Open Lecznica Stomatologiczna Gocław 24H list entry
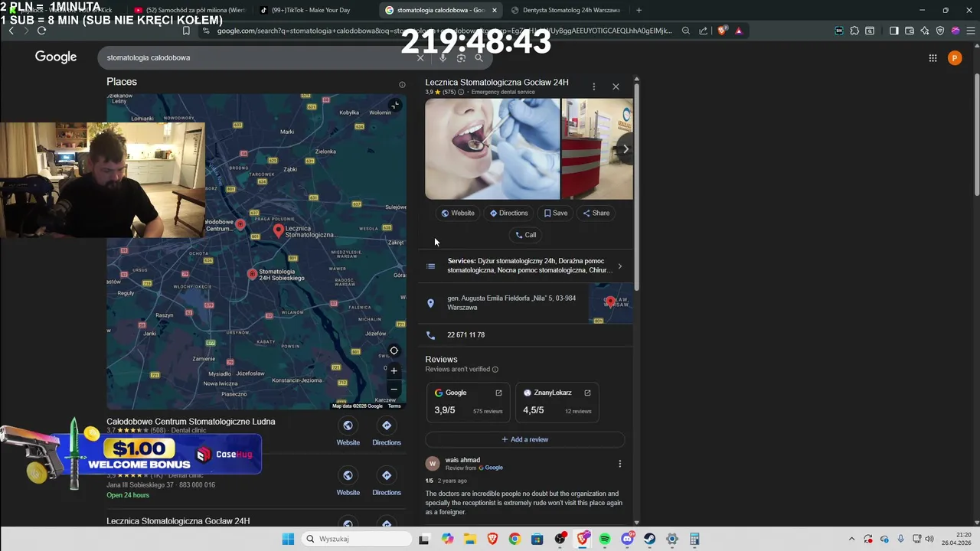The height and width of the screenshot is (551, 980). click(x=178, y=521)
